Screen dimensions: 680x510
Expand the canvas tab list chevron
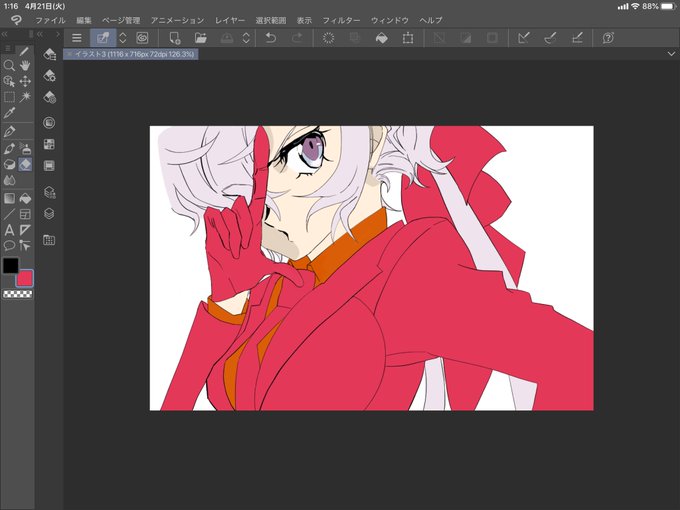[x=671, y=54]
